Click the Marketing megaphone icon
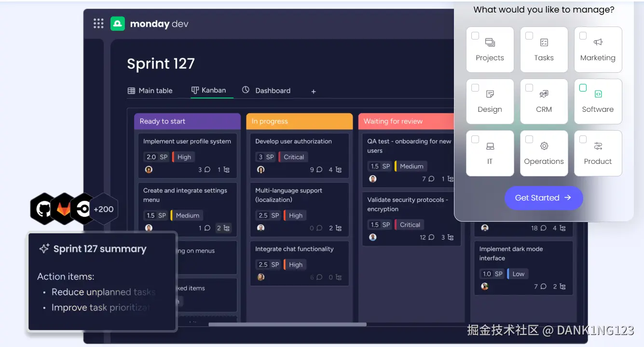 pyautogui.click(x=598, y=42)
